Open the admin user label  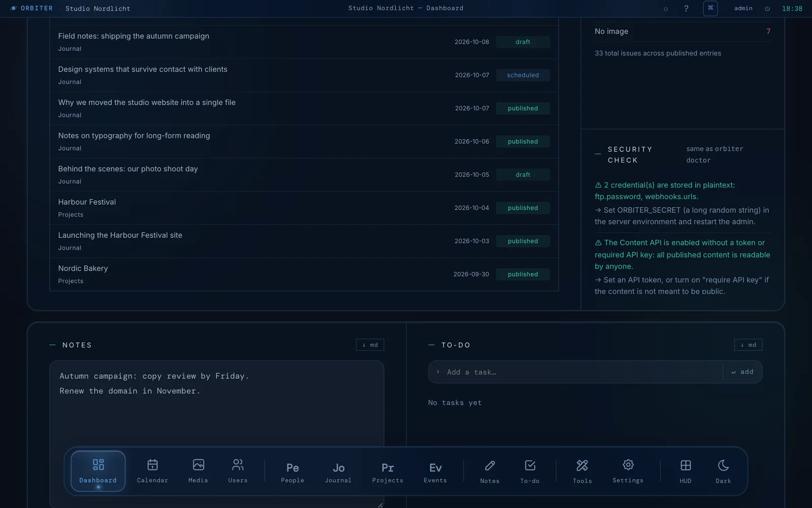(743, 8)
